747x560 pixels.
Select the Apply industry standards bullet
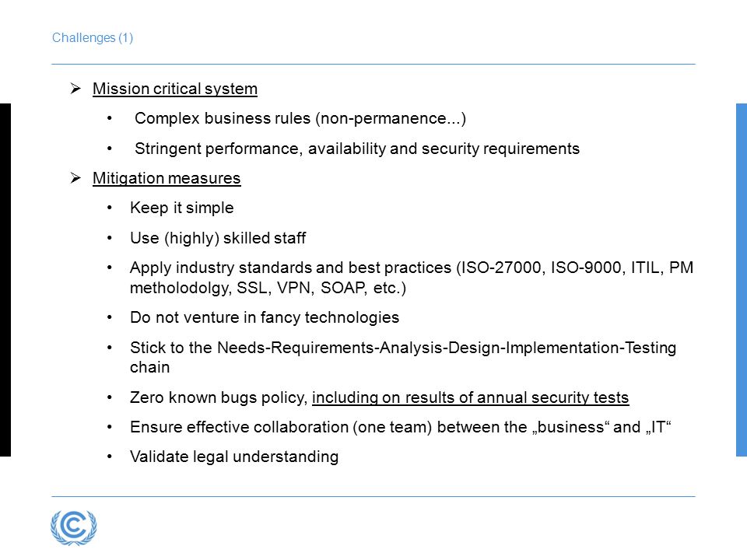[x=412, y=278]
